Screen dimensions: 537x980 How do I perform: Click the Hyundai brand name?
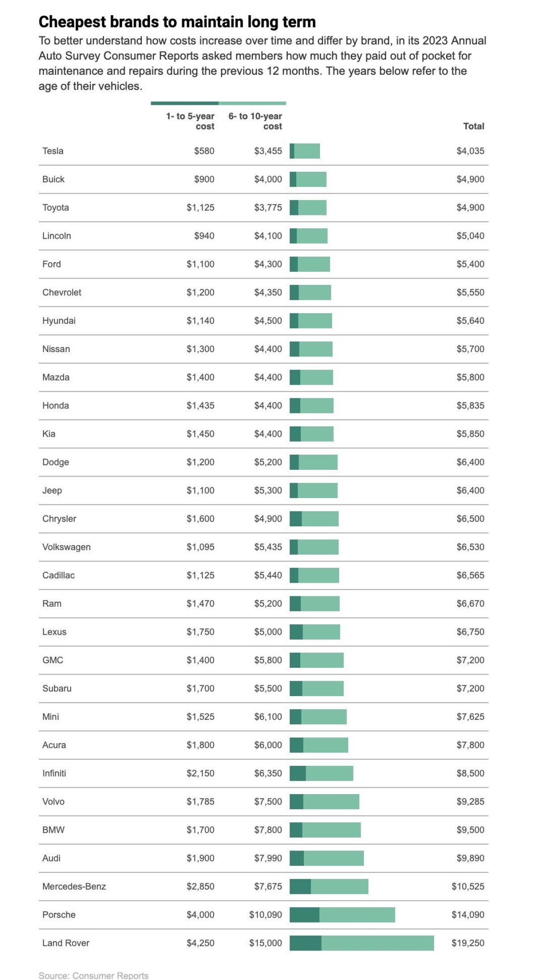[x=59, y=321]
